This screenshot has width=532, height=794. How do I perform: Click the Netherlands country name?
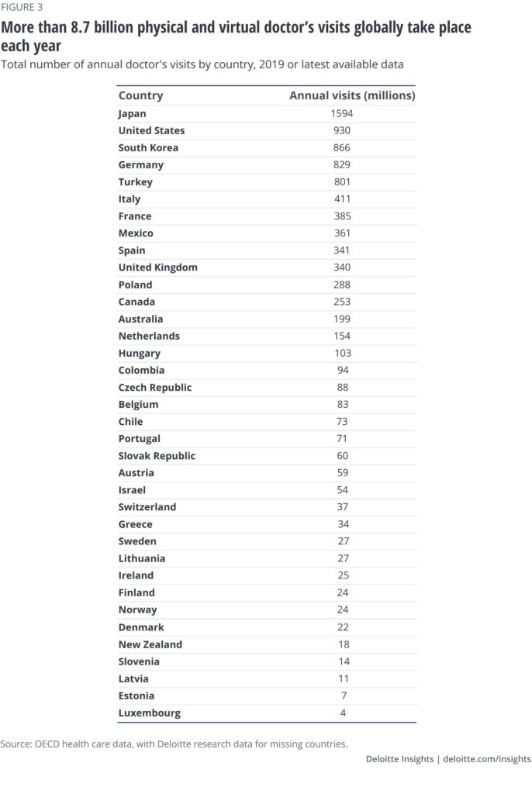[149, 337]
